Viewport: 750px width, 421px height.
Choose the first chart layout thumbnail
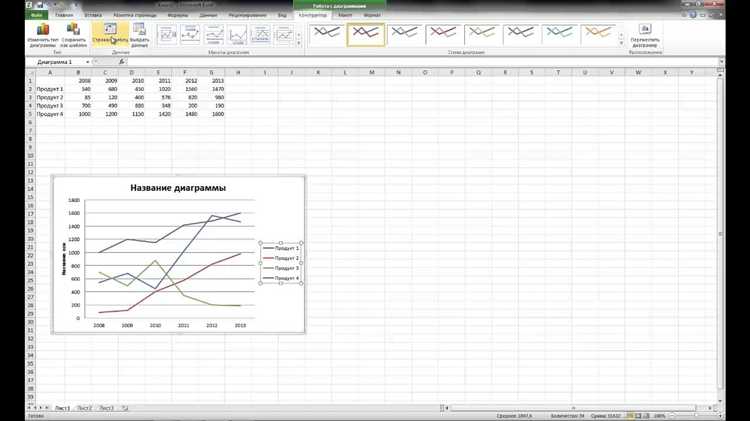167,35
